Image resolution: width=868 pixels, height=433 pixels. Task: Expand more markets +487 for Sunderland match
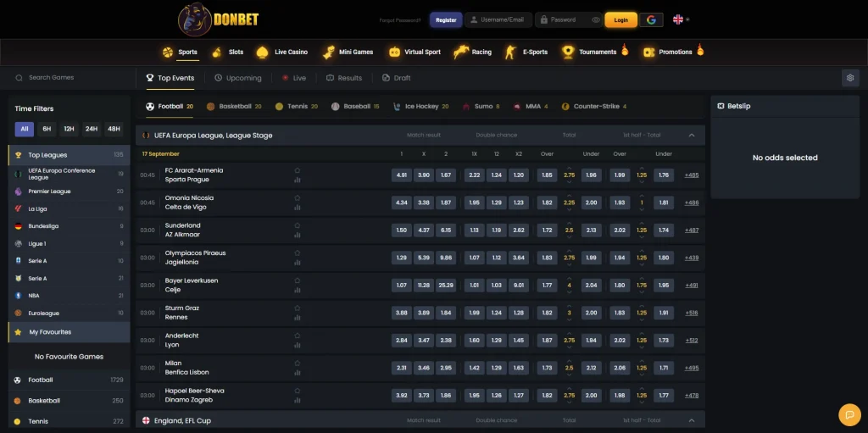[692, 230]
